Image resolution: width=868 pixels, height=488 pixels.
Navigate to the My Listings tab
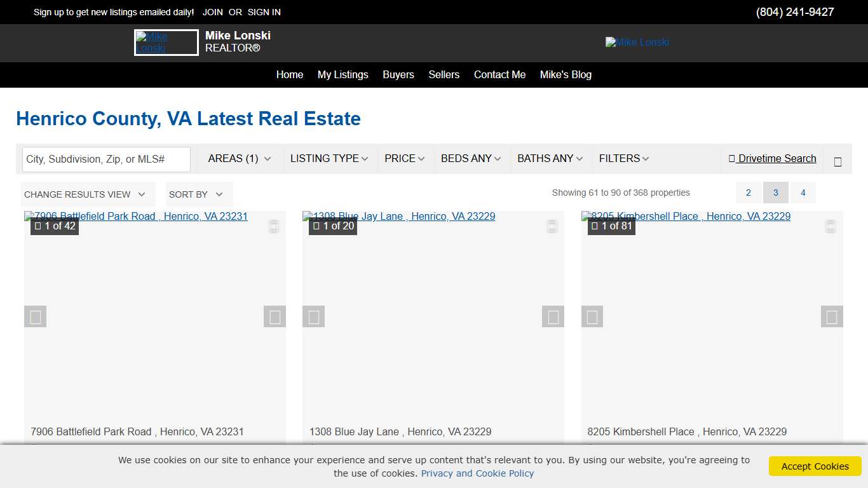coord(342,75)
